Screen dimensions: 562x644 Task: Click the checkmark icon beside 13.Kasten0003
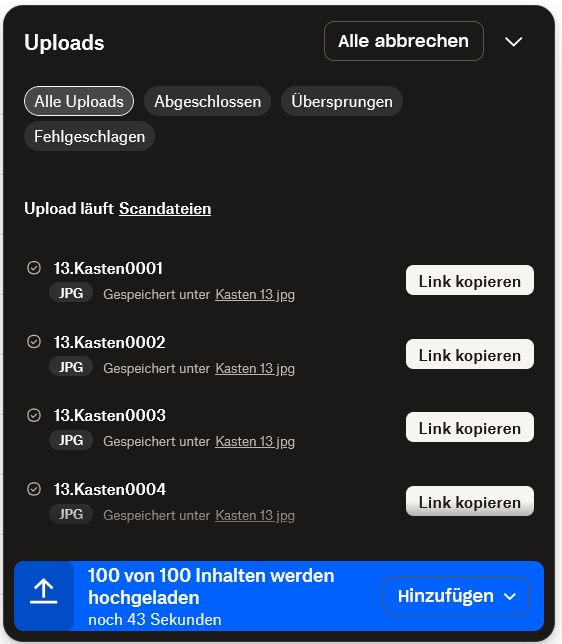point(34,415)
